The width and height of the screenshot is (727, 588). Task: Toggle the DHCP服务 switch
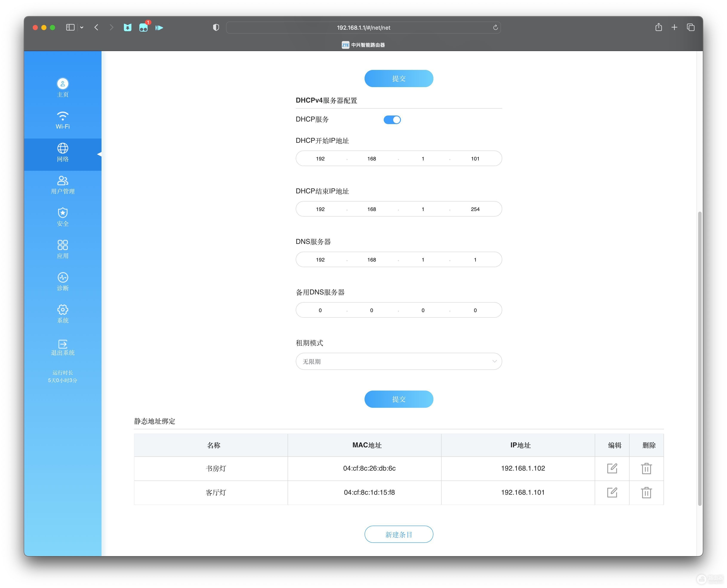(x=392, y=120)
